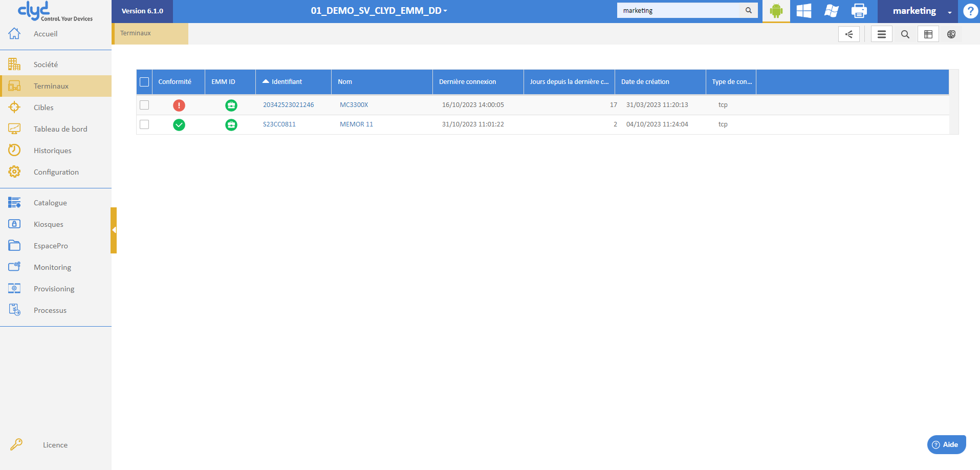Image resolution: width=980 pixels, height=470 pixels.
Task: Select the printer platform icon
Action: 859,11
